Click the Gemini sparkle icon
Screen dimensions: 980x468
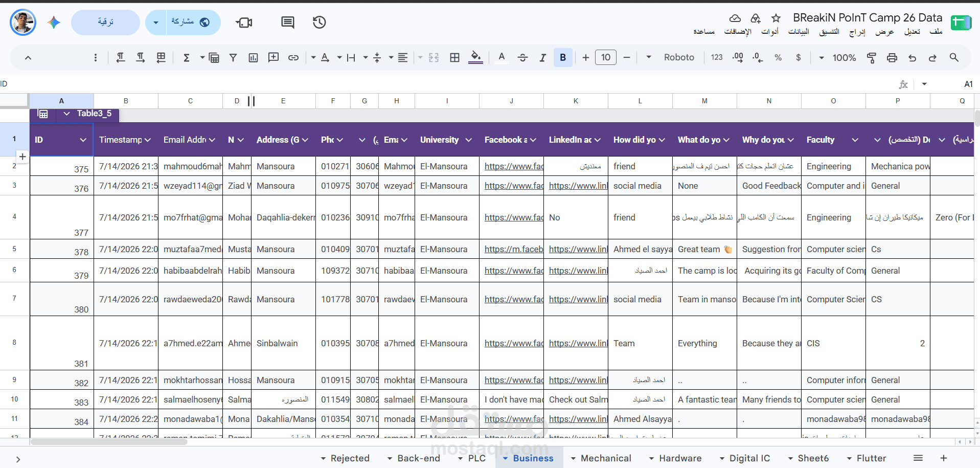coord(54,22)
